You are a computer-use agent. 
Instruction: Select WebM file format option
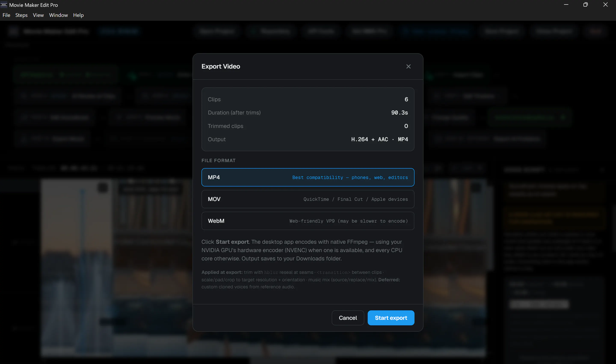click(308, 221)
